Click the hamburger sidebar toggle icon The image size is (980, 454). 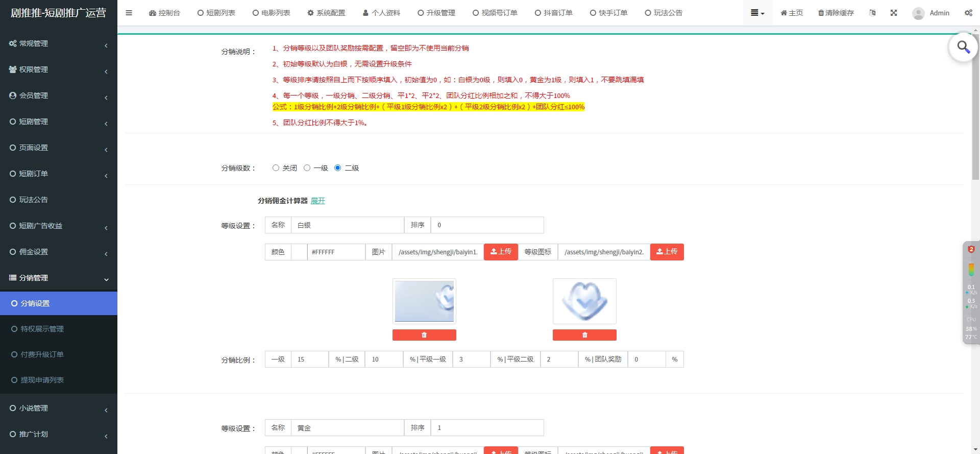(x=129, y=13)
